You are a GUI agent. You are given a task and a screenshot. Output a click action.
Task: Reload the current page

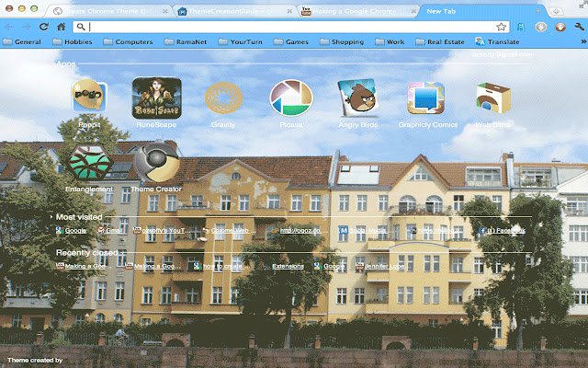(44, 27)
